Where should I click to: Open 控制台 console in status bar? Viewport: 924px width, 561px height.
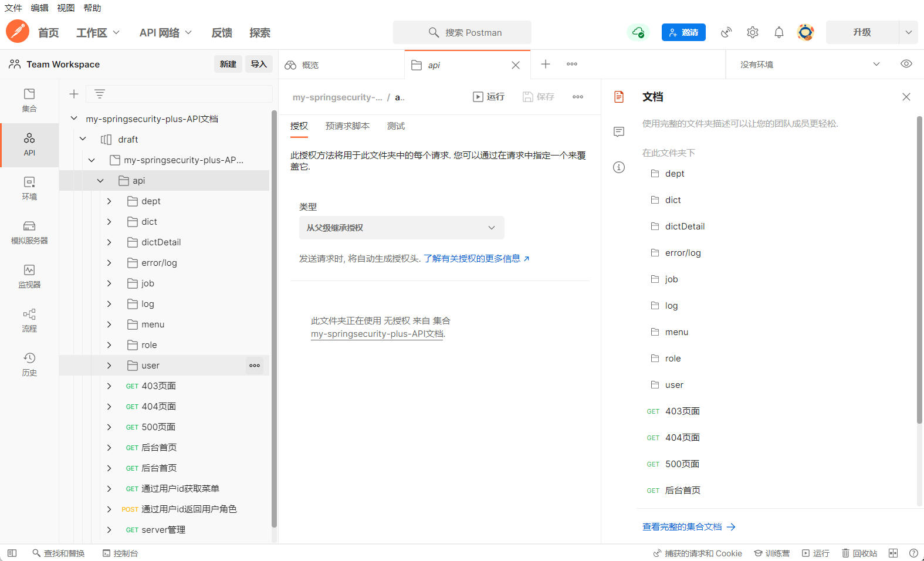[120, 553]
